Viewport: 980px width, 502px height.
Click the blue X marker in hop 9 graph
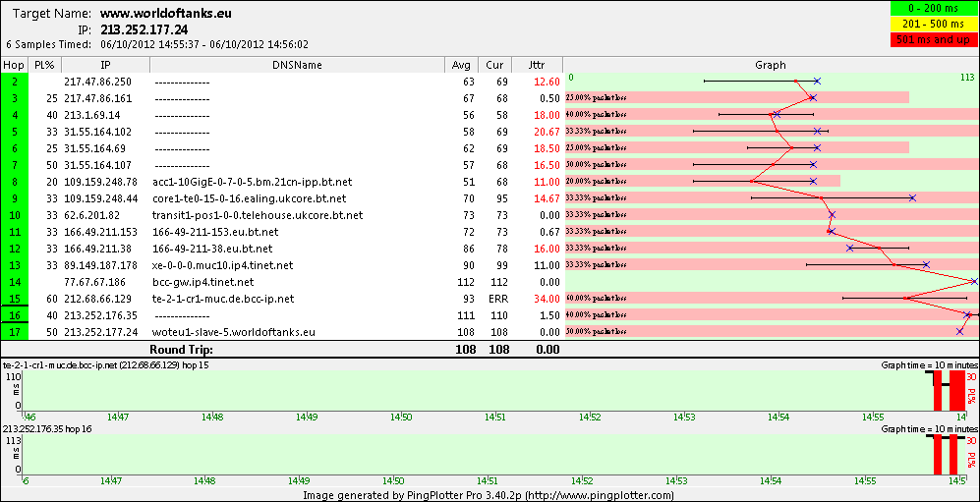point(912,198)
